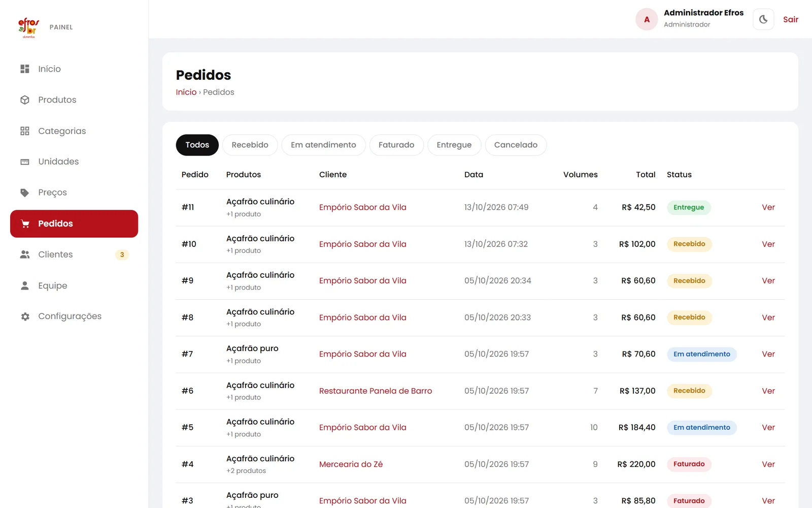The height and width of the screenshot is (508, 812).
Task: Open Ver link for order #6
Action: pos(768,391)
